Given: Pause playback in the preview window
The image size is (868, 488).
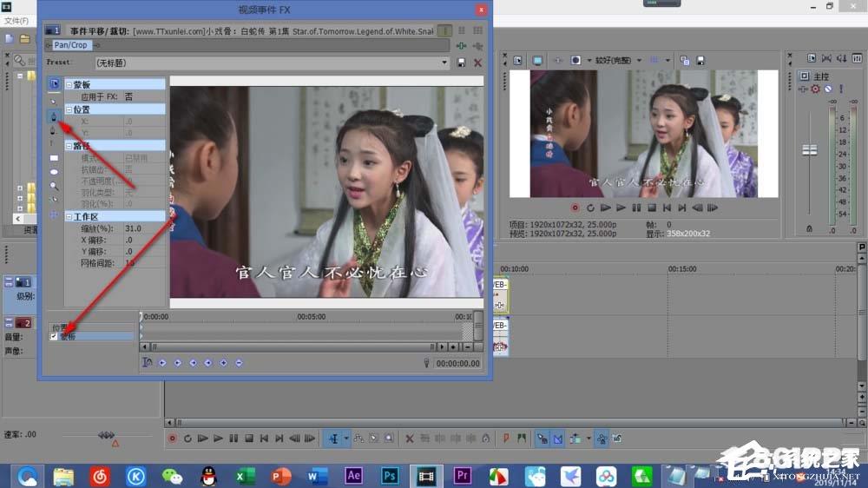Looking at the screenshot, I should point(636,208).
